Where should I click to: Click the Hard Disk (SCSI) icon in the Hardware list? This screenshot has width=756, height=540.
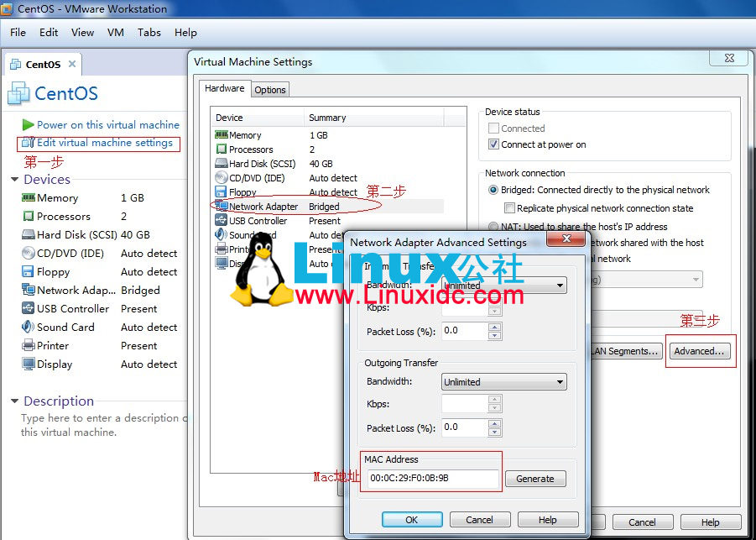[222, 163]
